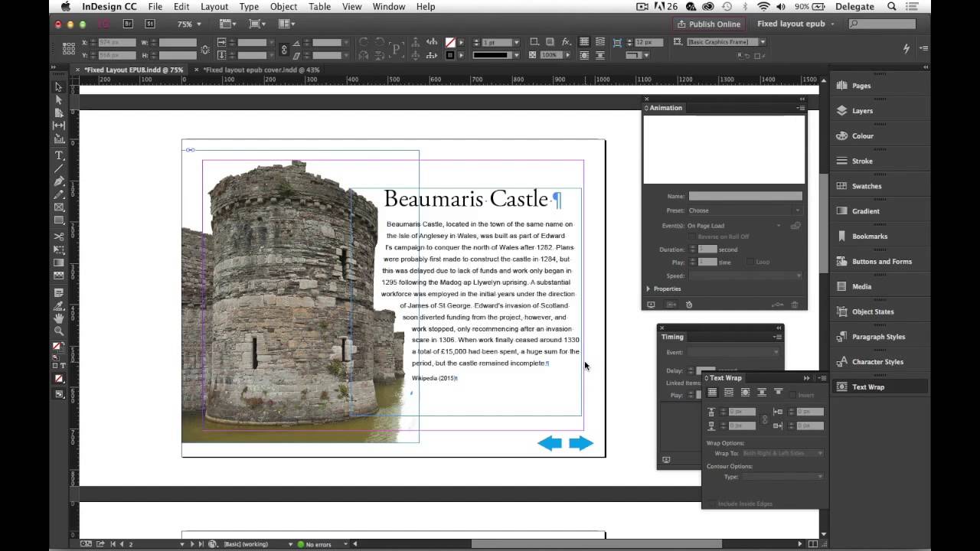Click the Delegate user name in menu bar
This screenshot has height=551, width=980.
click(854, 7)
